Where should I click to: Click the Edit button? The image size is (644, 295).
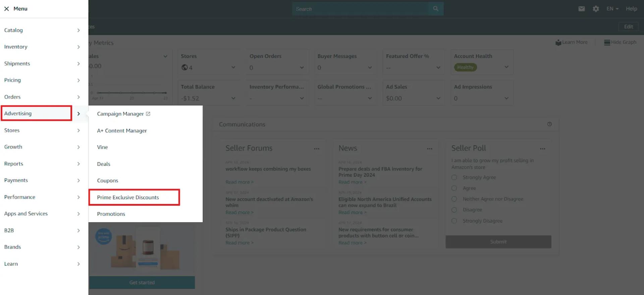pos(629,27)
